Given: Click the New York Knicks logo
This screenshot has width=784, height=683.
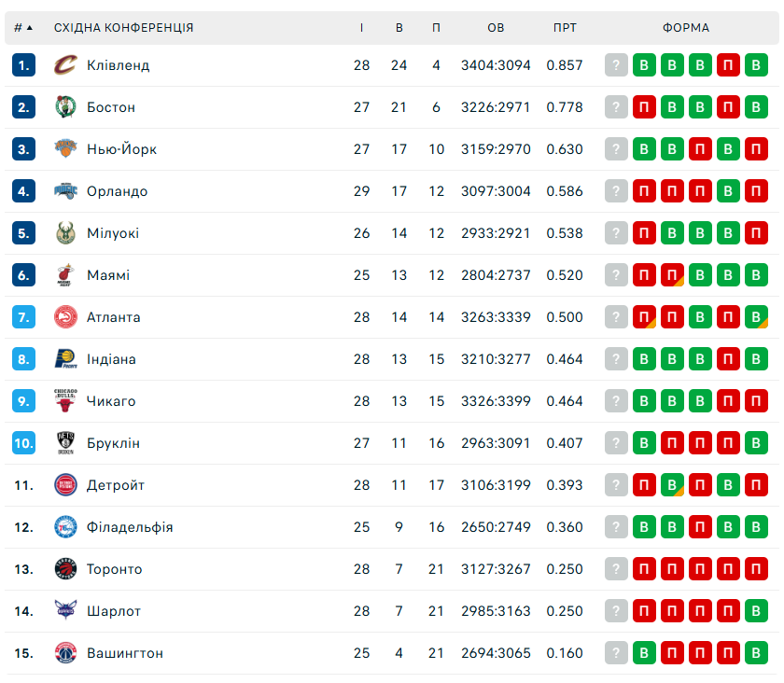Looking at the screenshot, I should point(64,149).
